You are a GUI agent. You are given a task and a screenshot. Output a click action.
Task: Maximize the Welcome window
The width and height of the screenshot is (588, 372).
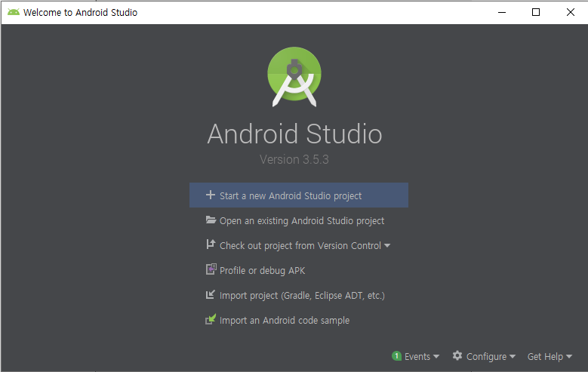coord(536,12)
